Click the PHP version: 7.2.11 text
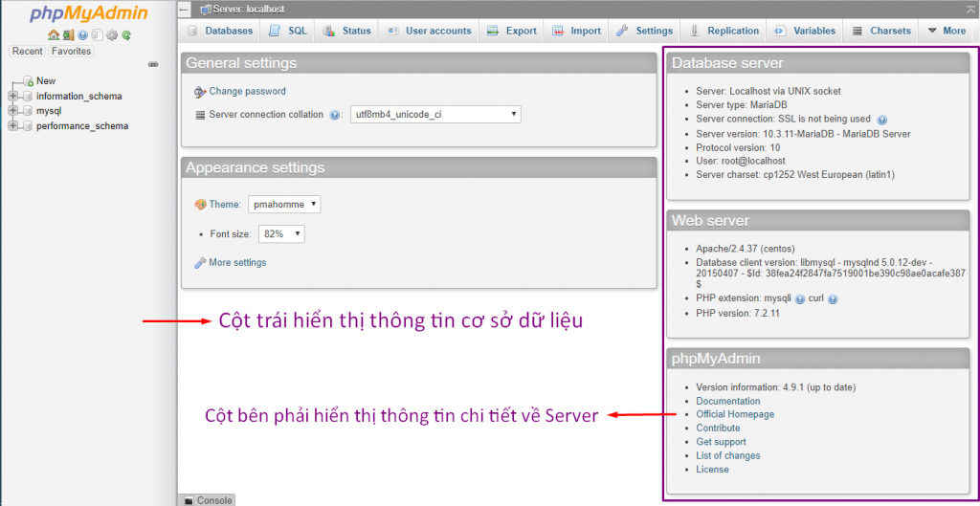The height and width of the screenshot is (506, 980). click(x=738, y=313)
